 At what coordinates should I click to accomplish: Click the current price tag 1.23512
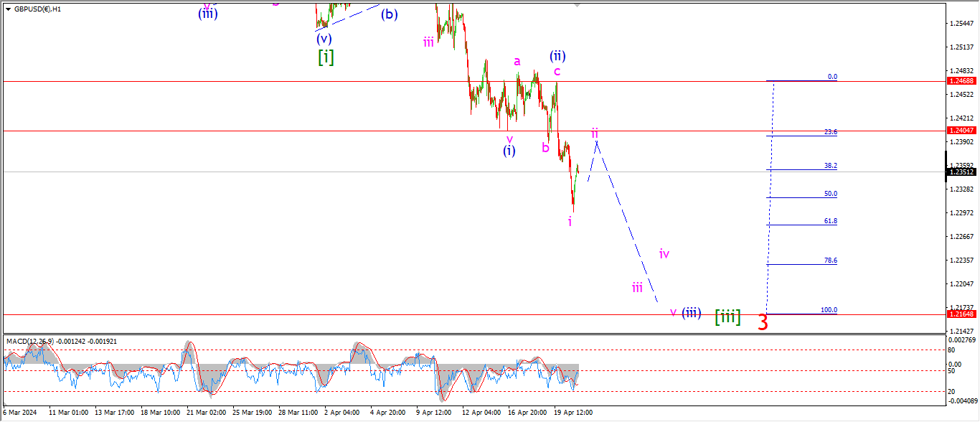961,172
